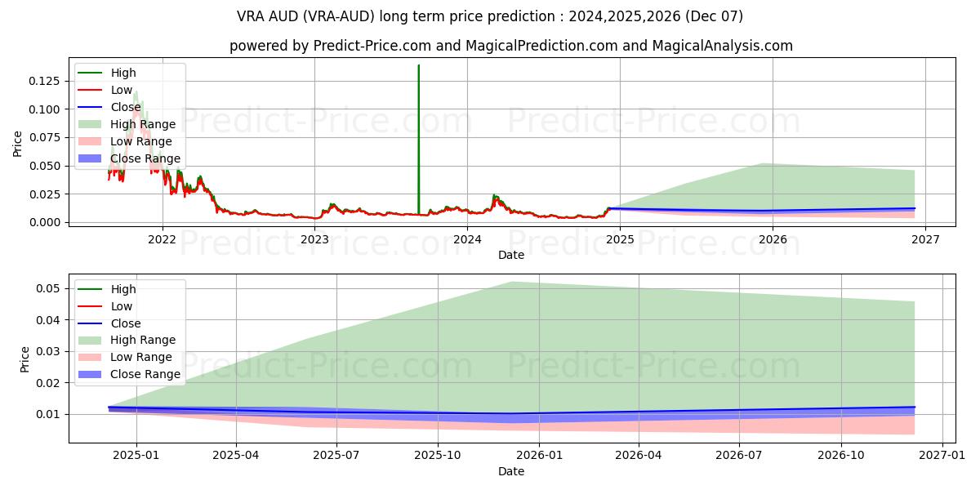980x490 pixels.
Task: Click the Predict-Price.com subtitle text
Action: (x=510, y=46)
